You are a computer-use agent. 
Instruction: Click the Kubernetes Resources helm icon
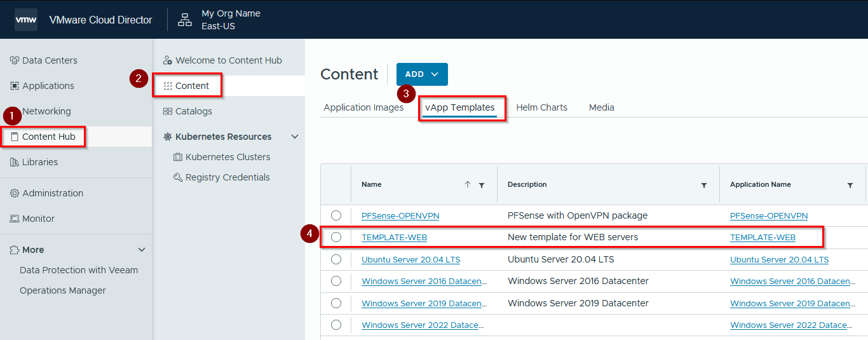click(x=168, y=137)
